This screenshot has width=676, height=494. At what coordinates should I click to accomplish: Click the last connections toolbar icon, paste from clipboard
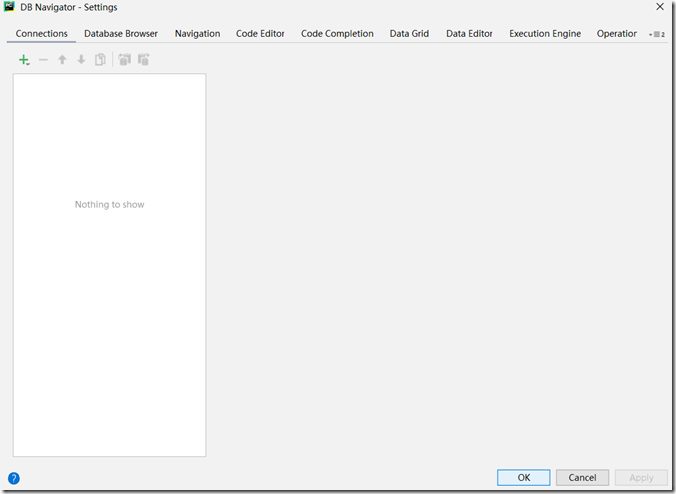click(x=144, y=60)
